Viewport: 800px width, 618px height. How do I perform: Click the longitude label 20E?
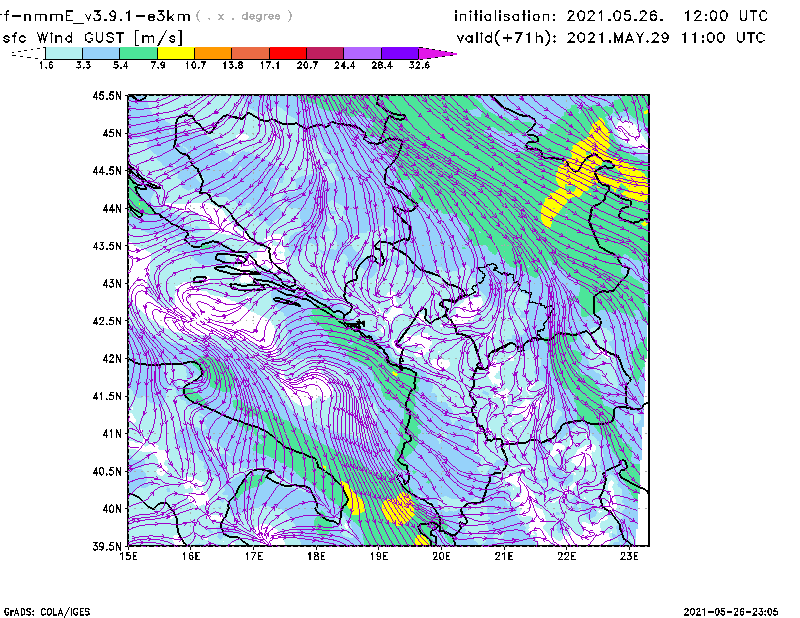click(x=441, y=556)
